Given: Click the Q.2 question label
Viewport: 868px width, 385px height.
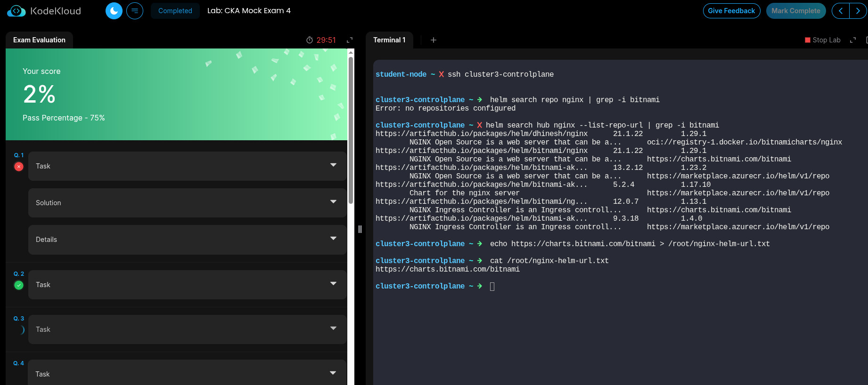Looking at the screenshot, I should coord(19,274).
